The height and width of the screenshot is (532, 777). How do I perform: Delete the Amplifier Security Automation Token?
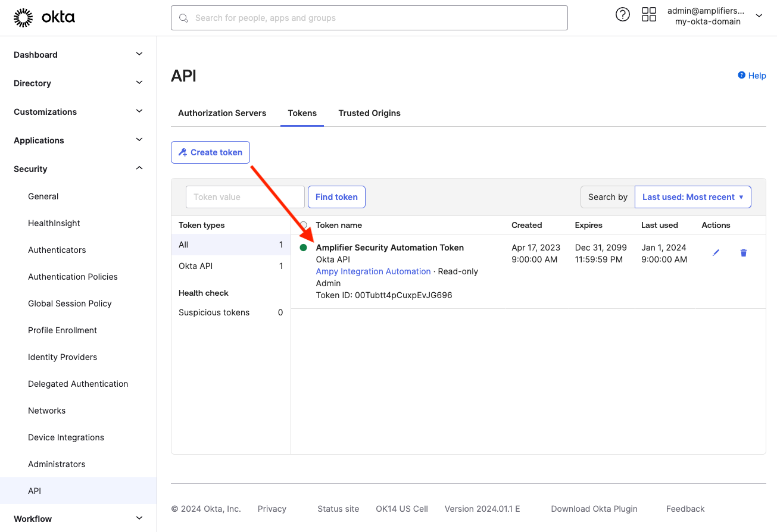tap(743, 253)
